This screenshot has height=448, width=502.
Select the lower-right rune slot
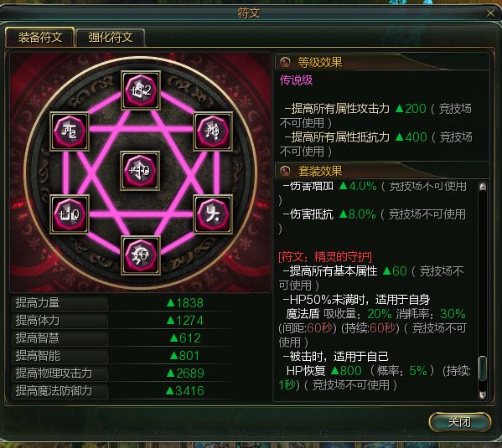click(x=213, y=214)
